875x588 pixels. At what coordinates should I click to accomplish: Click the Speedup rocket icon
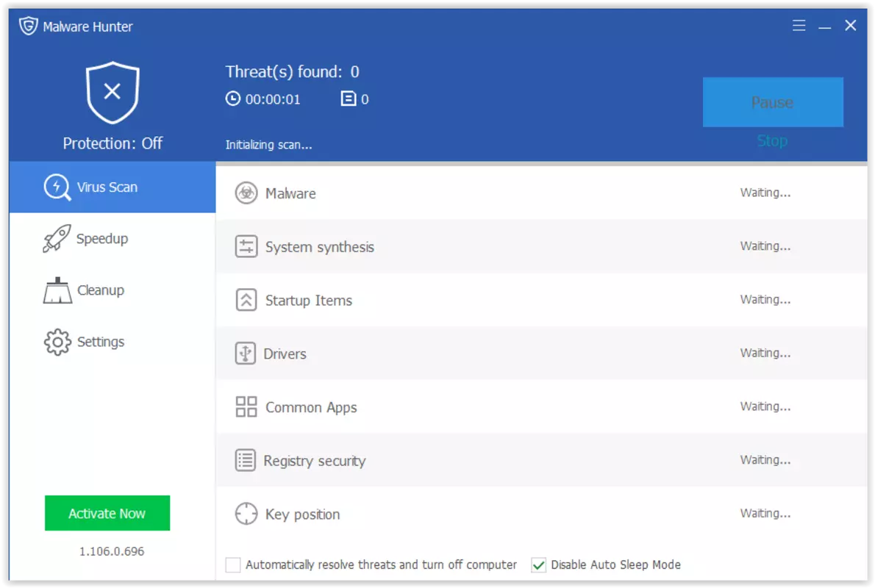pos(57,239)
